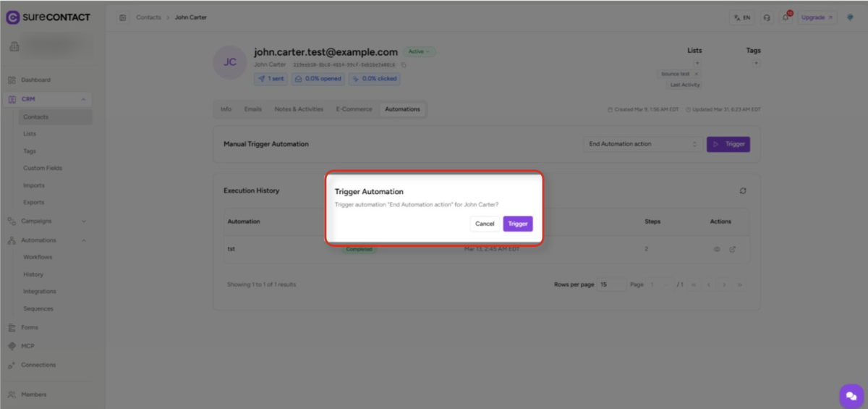The image size is (868, 409).
Task: Switch to the E-Commerce tab
Action: click(354, 109)
